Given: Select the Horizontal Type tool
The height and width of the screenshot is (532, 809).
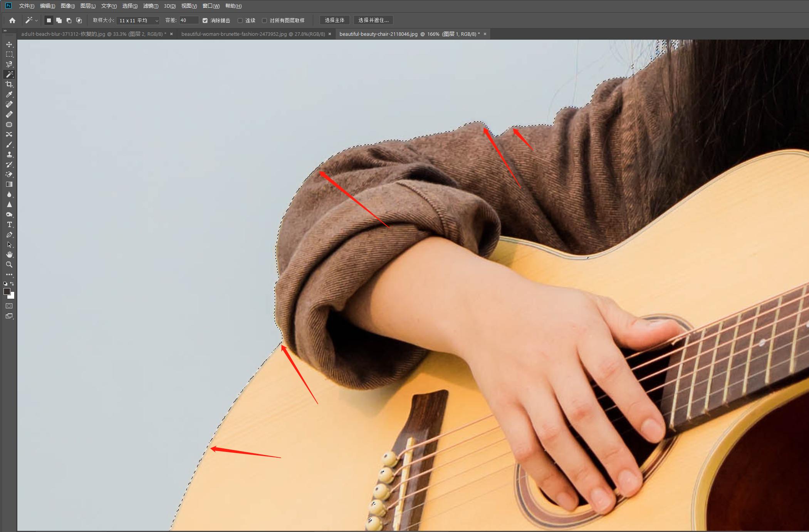Looking at the screenshot, I should 9,225.
